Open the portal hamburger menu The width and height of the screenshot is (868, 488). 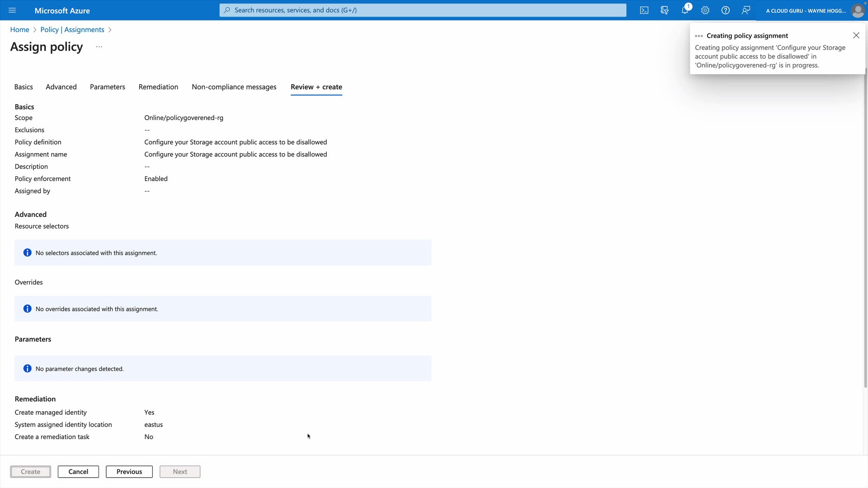click(12, 10)
